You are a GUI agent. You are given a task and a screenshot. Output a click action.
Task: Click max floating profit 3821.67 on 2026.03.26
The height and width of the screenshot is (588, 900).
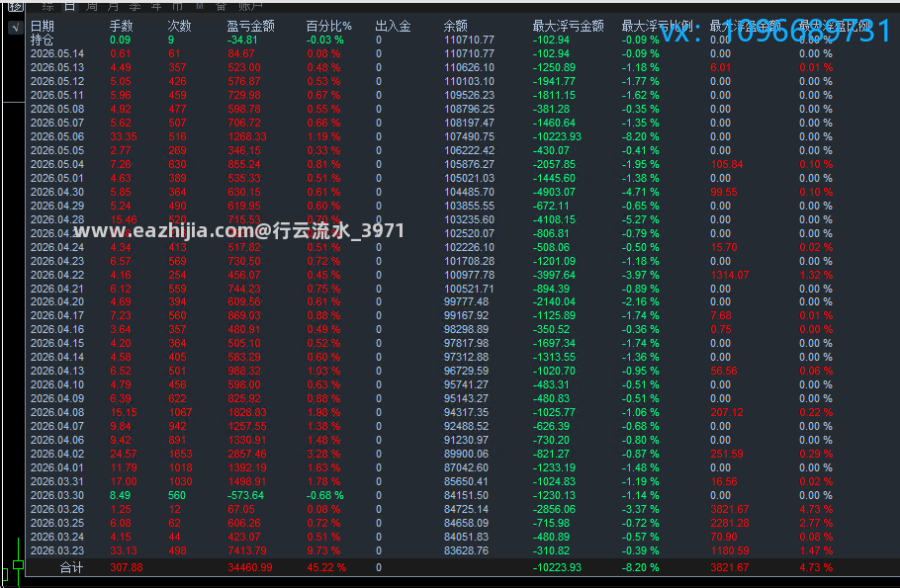click(x=730, y=509)
